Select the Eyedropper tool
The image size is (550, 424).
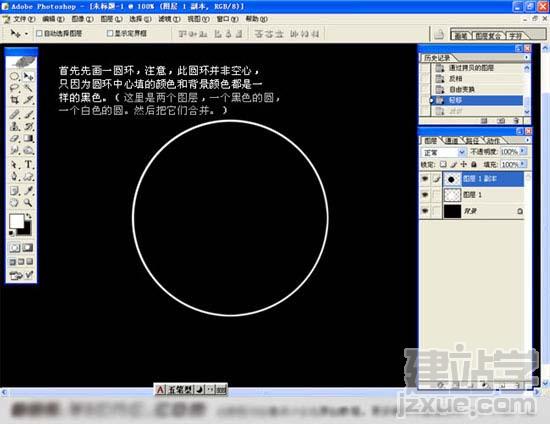click(28, 191)
